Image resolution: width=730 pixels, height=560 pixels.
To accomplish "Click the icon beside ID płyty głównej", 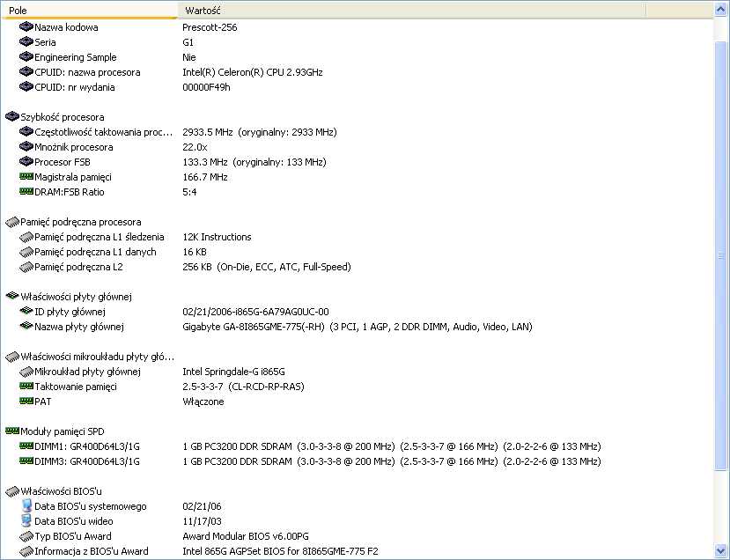I will pyautogui.click(x=26, y=311).
